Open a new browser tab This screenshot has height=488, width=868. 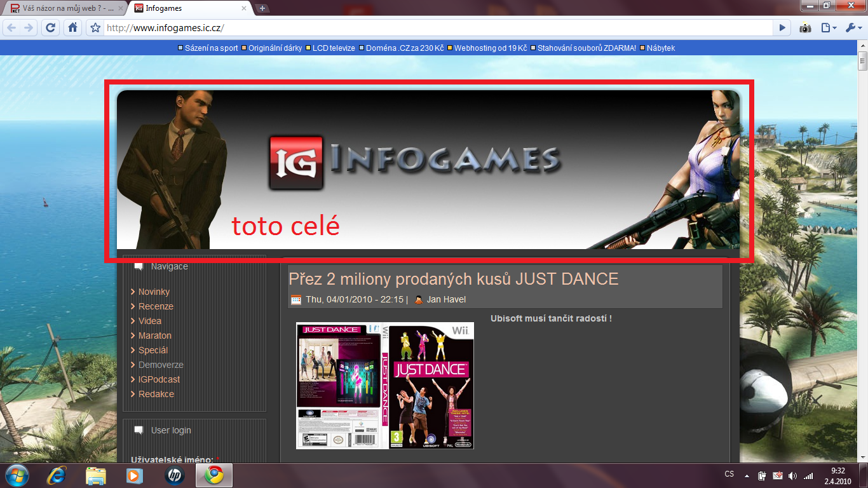(x=262, y=8)
